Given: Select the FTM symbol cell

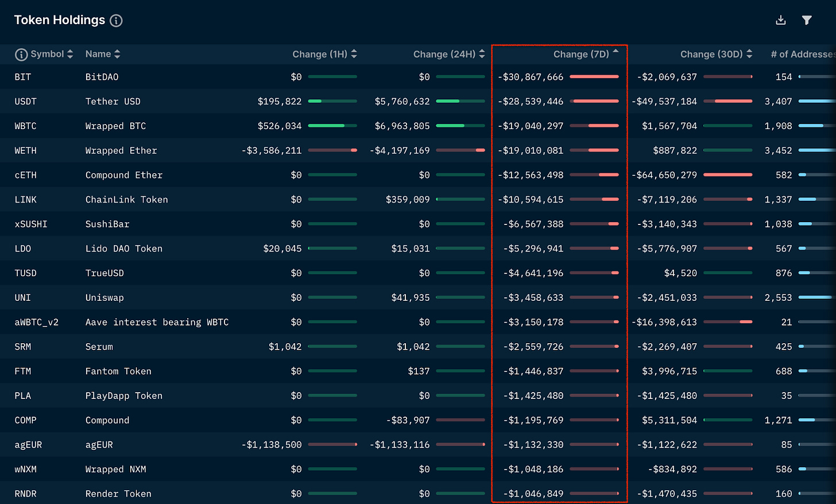Looking at the screenshot, I should (x=23, y=371).
